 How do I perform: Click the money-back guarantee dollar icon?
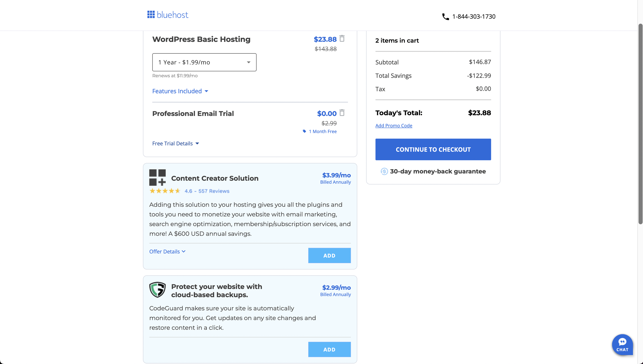(x=384, y=171)
